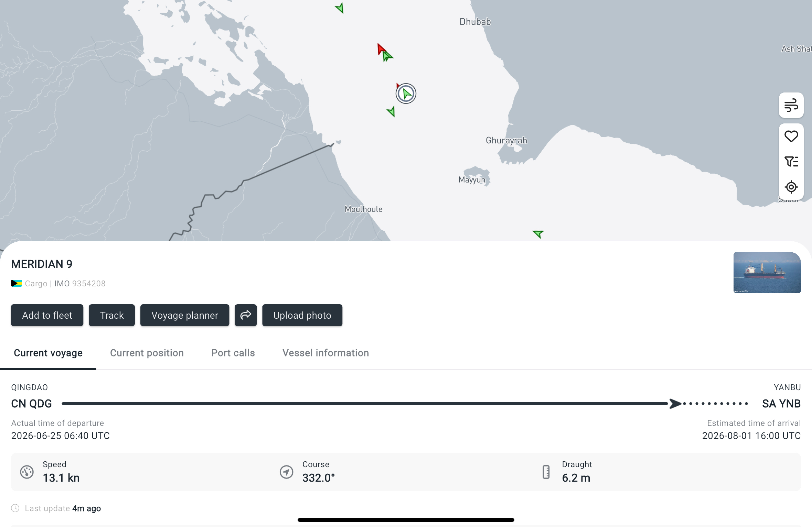Switch to the Current position tab

click(147, 353)
